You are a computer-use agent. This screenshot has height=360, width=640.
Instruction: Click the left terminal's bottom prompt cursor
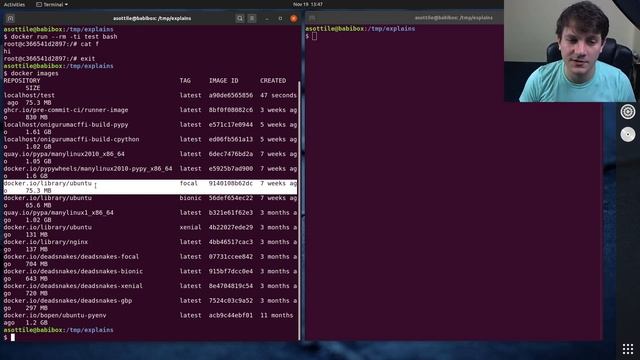13,337
